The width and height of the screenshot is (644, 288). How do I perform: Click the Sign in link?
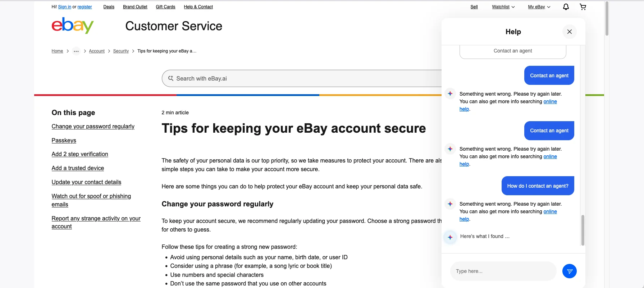pos(65,7)
